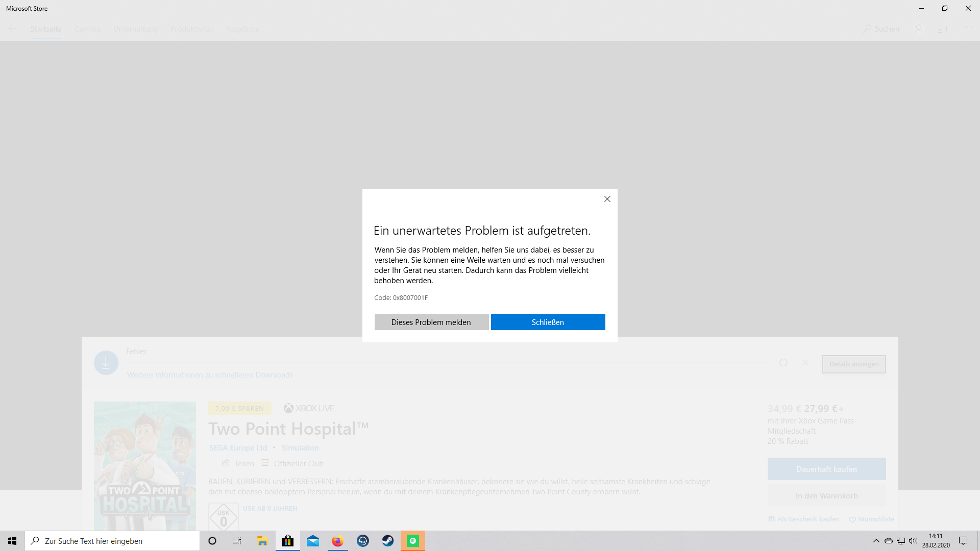The image size is (980, 551).
Task: Click the 'Fehler' download status text
Action: [136, 352]
